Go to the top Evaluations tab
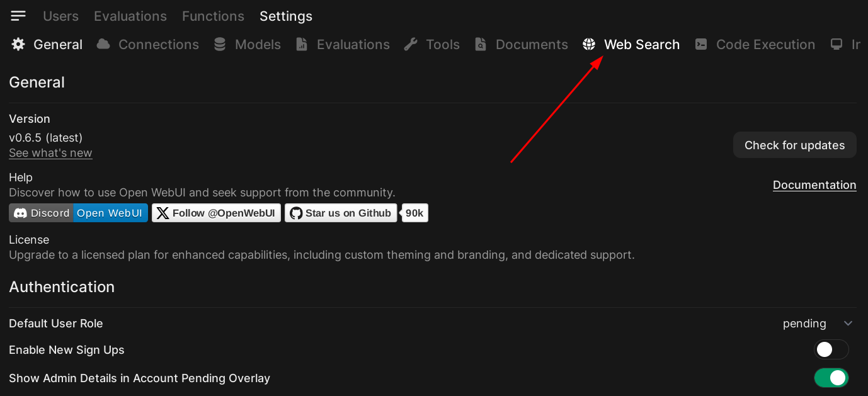 tap(130, 16)
